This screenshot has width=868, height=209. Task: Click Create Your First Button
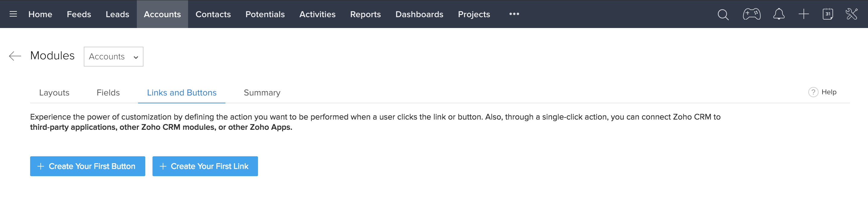click(x=88, y=166)
